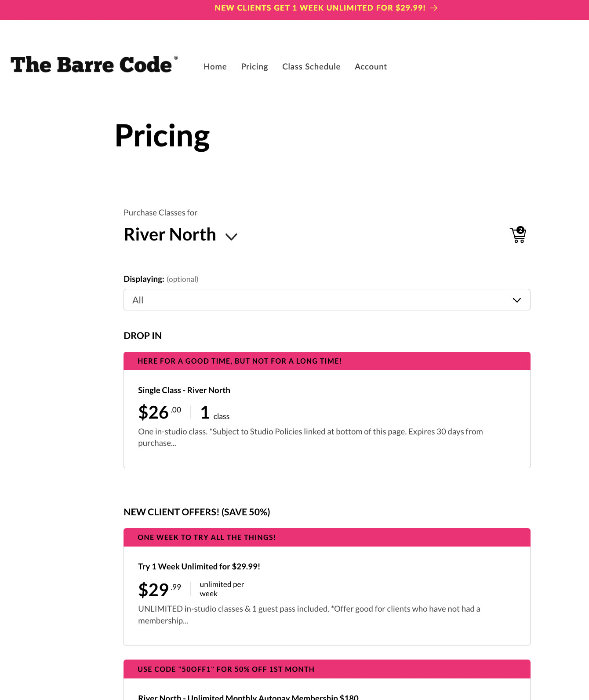This screenshot has height=700, width=589.
Task: Click the 50OFF1 code promo header
Action: pos(327,669)
